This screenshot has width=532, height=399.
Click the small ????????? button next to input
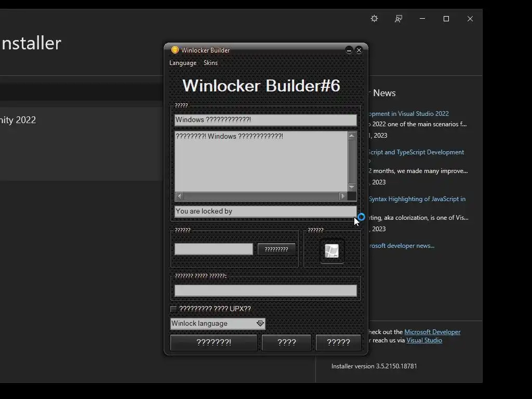tap(276, 249)
